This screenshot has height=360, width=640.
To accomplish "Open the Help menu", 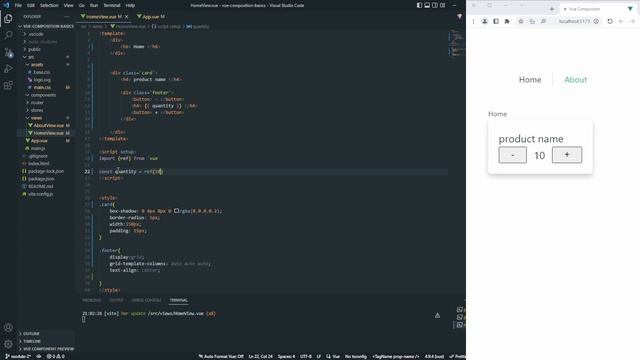I will 130,5.
